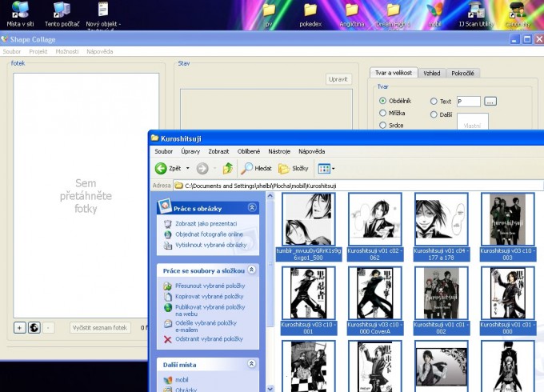Click the minus remove photo button
The height and width of the screenshot is (392, 544).
tap(49, 328)
